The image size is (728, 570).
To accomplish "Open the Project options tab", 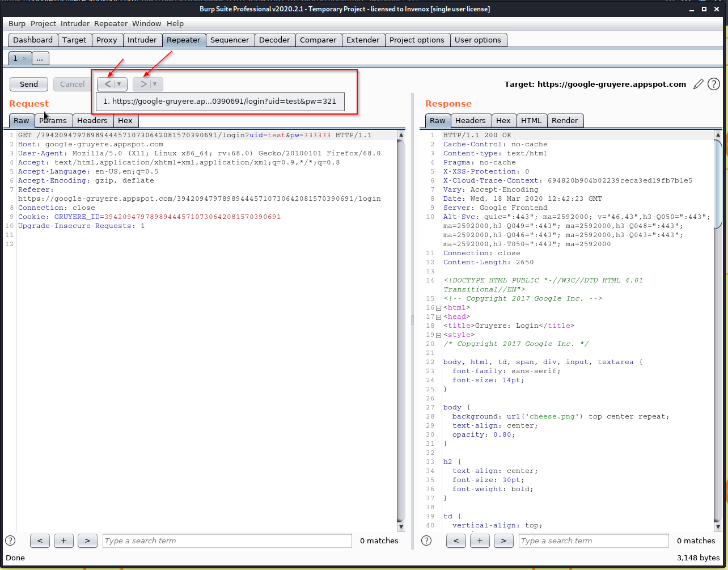I will [417, 40].
